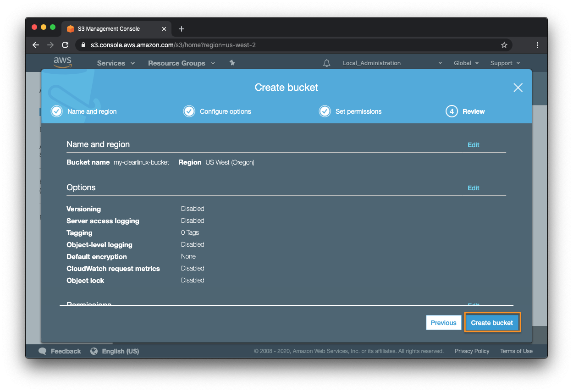Image resolution: width=573 pixels, height=392 pixels.
Task: Edit the Name and region section
Action: pyautogui.click(x=473, y=145)
